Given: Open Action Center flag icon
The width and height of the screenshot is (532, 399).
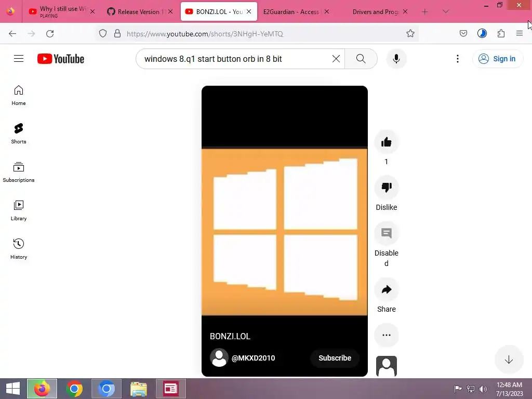Looking at the screenshot, I should pyautogui.click(x=458, y=389).
